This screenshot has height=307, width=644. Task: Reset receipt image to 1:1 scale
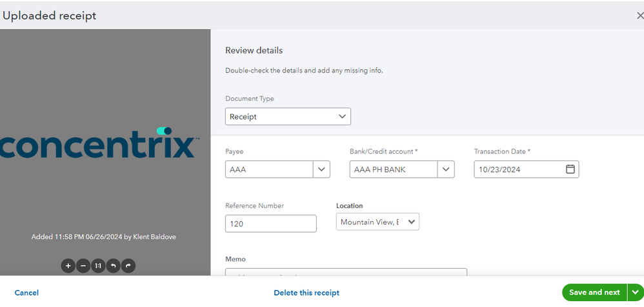point(98,266)
